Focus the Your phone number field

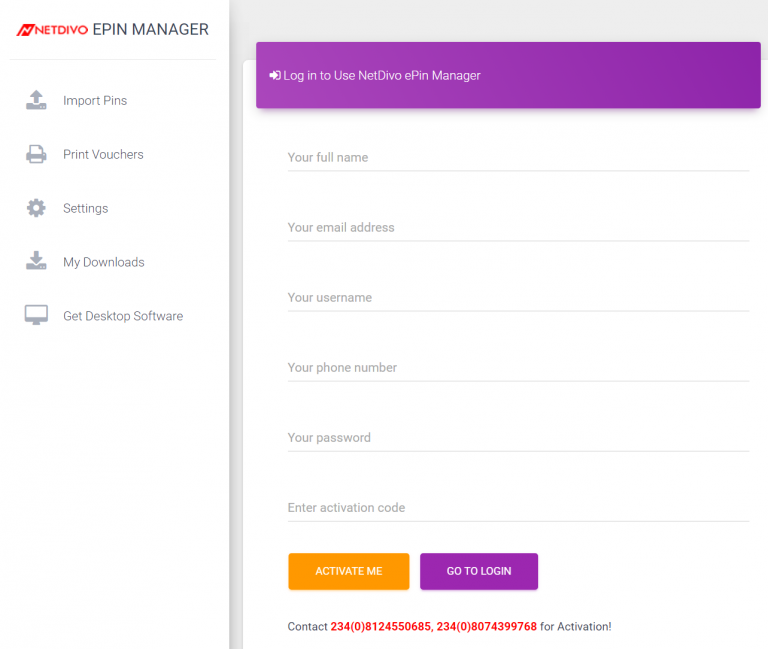(x=518, y=368)
